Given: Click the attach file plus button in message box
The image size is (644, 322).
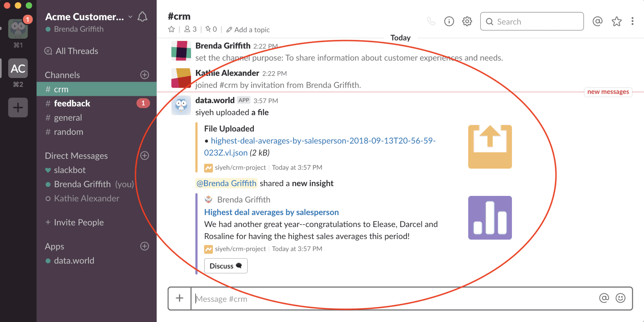Looking at the screenshot, I should (x=180, y=298).
